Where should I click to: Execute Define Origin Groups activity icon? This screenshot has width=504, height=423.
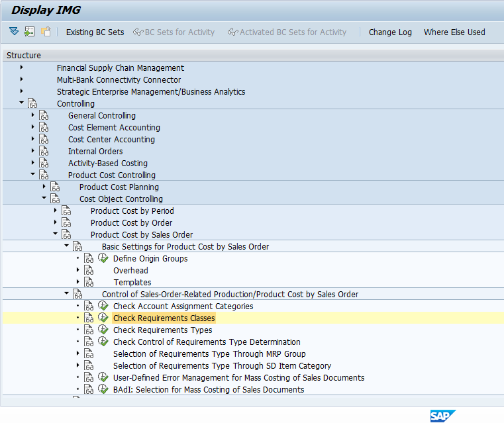(103, 258)
